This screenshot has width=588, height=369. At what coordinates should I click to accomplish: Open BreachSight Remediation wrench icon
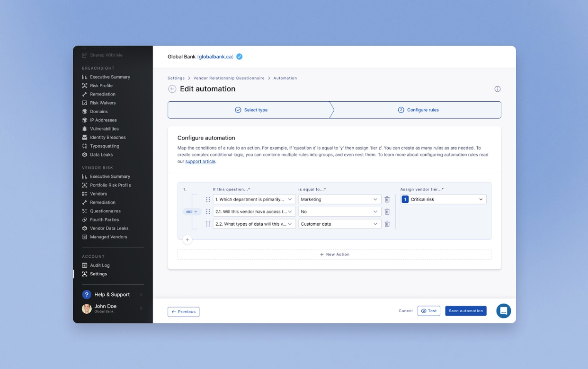(x=85, y=94)
